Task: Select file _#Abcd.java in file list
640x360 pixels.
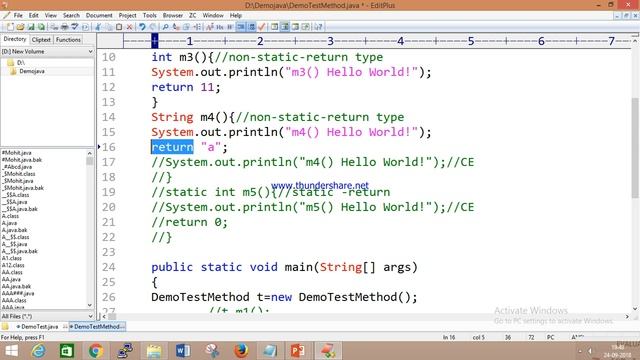Action: pos(17,167)
